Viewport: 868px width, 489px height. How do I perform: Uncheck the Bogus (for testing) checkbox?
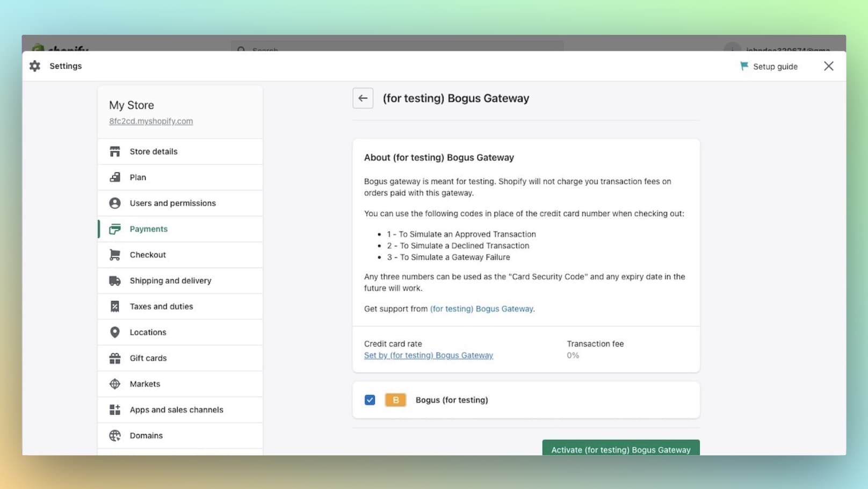tap(370, 400)
